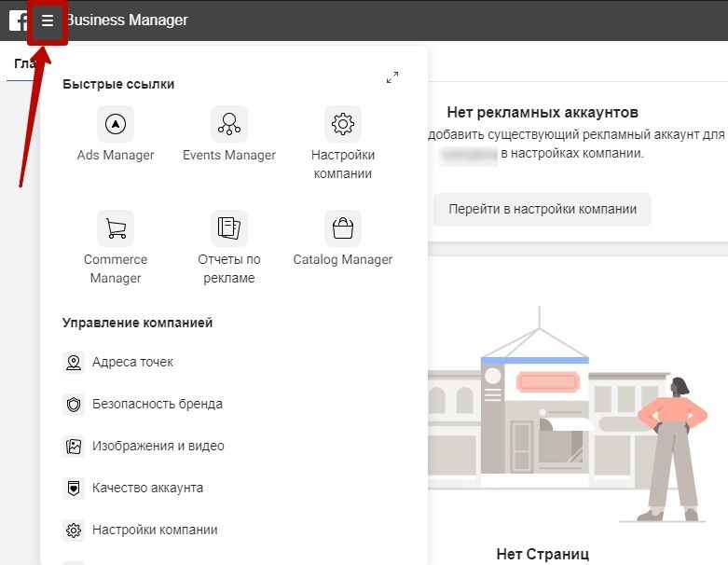Open Commerce Manager cart icon
728x565 pixels.
[x=116, y=228]
